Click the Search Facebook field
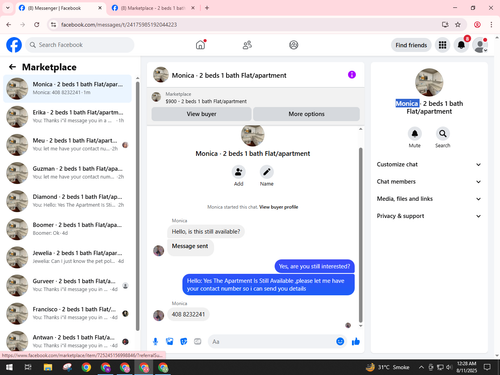The image size is (500, 375). point(80,45)
